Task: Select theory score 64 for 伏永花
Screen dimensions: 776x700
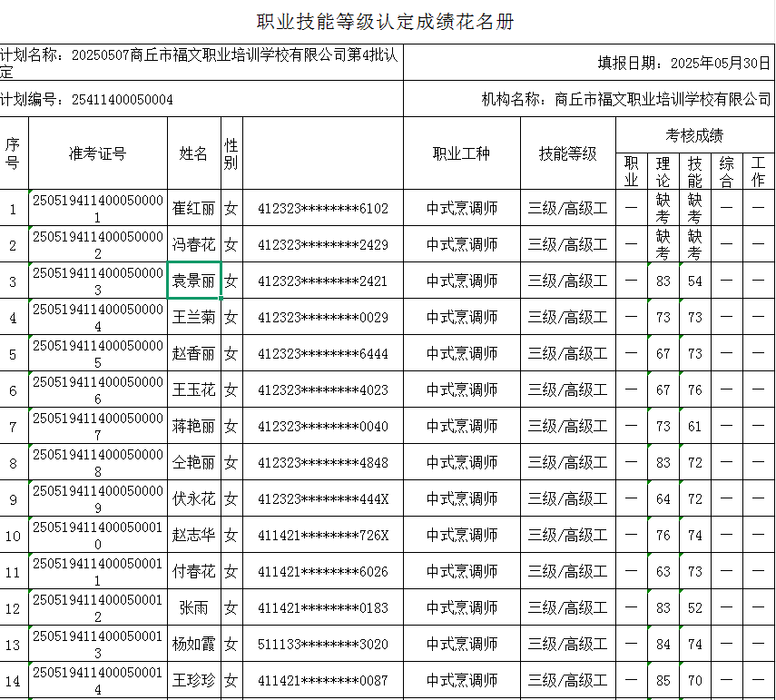Action: (663, 498)
